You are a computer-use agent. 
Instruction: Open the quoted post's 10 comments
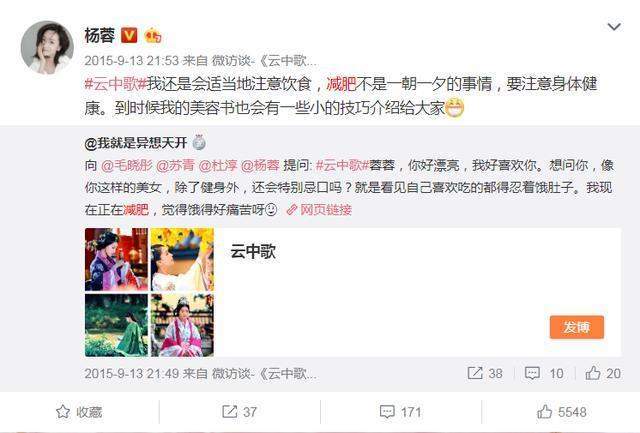click(544, 373)
